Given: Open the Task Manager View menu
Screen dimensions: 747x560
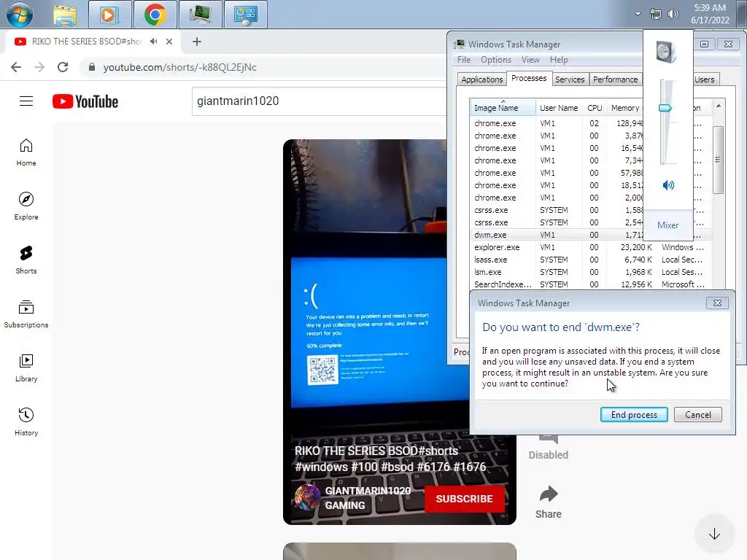Looking at the screenshot, I should click(530, 60).
